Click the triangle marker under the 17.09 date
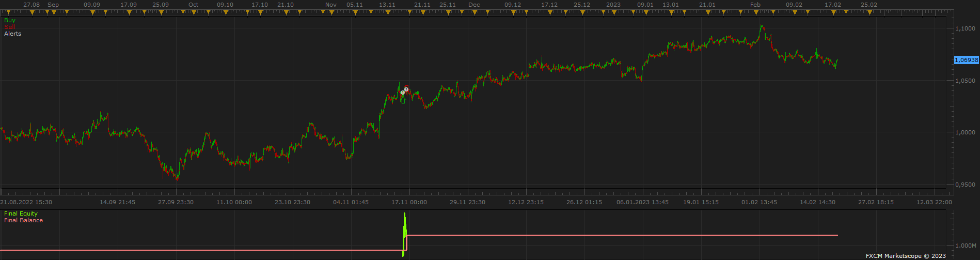Image resolution: width=980 pixels, height=260 pixels. pos(129,12)
